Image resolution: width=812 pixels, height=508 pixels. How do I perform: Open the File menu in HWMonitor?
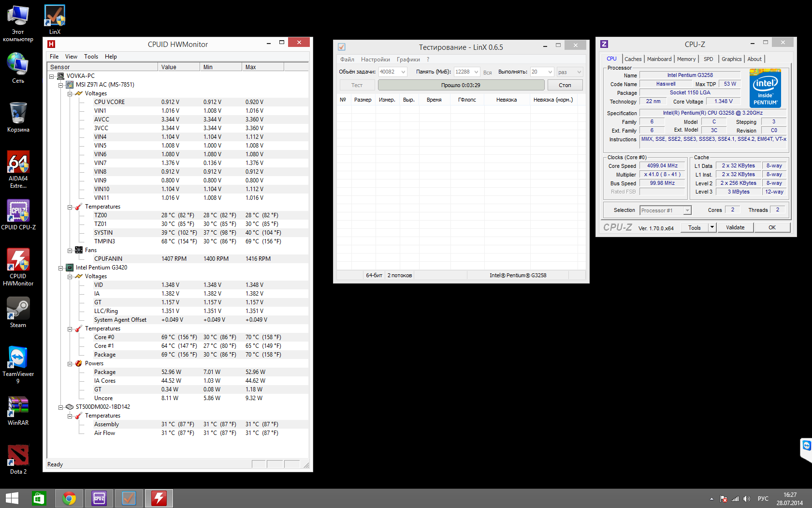tap(54, 57)
